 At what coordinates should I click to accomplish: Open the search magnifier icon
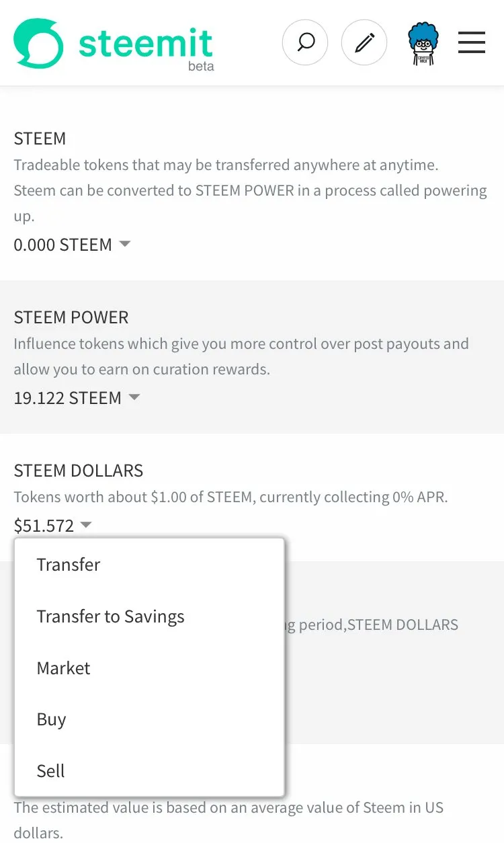(305, 43)
